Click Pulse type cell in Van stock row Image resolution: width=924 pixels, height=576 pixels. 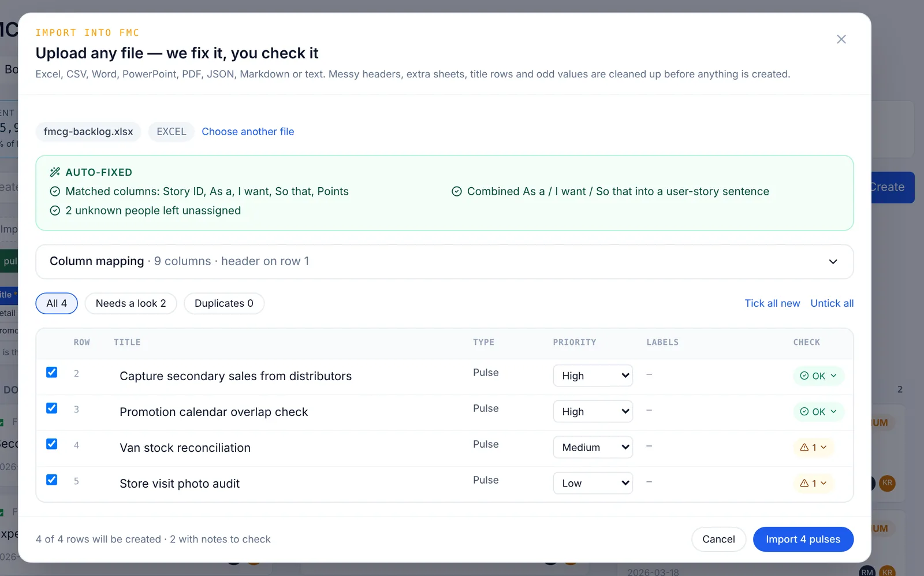coord(486,444)
